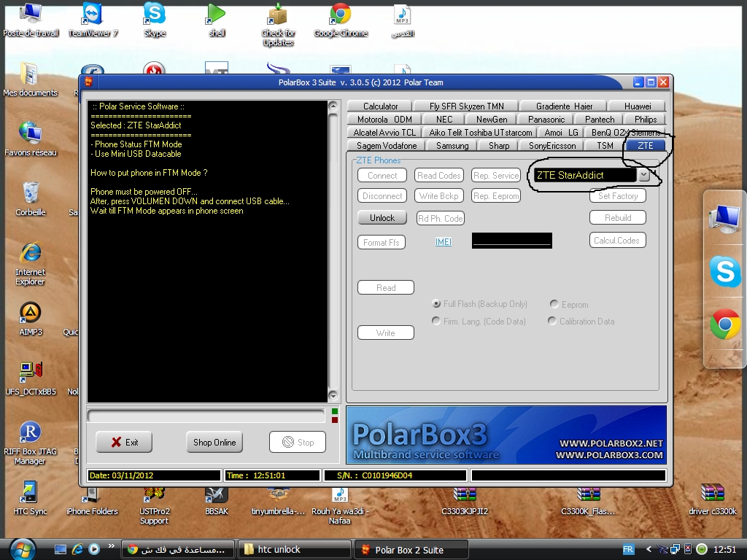This screenshot has height=560, width=747.
Task: Open HTC Sync desktop shortcut
Action: pyautogui.click(x=30, y=499)
